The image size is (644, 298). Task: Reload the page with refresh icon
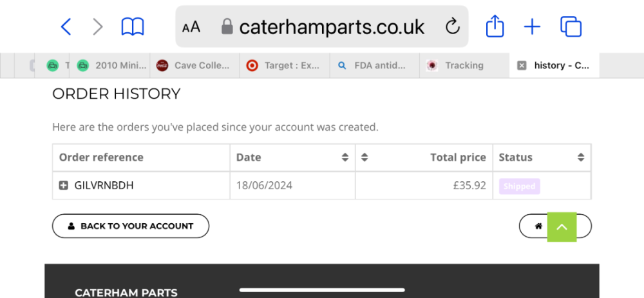pyautogui.click(x=453, y=26)
